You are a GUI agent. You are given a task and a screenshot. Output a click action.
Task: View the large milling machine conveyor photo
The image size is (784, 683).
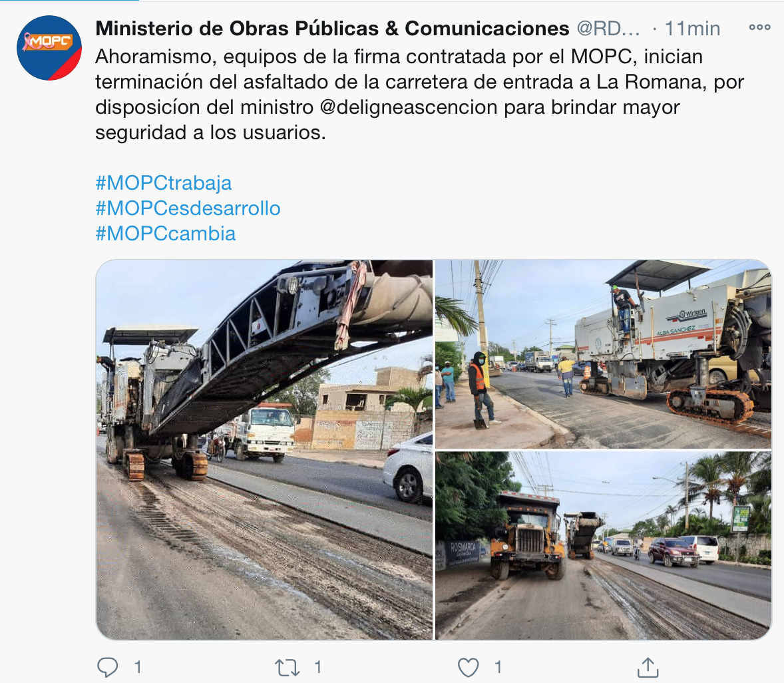click(x=264, y=449)
